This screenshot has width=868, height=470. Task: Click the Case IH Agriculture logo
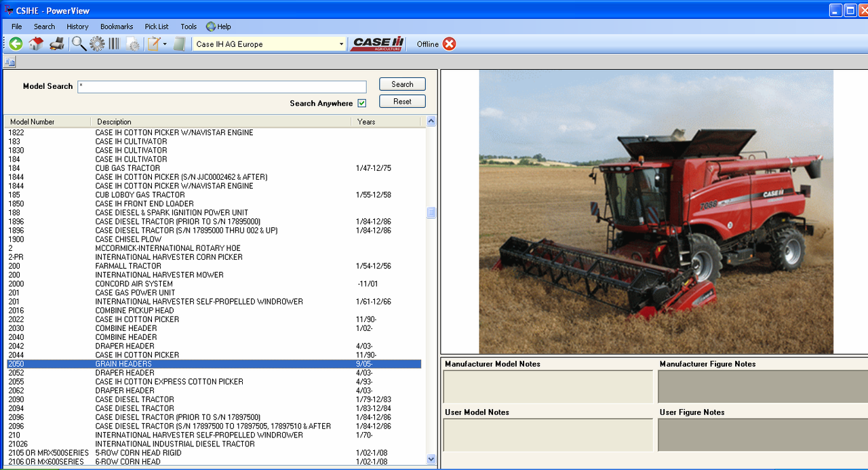(378, 44)
